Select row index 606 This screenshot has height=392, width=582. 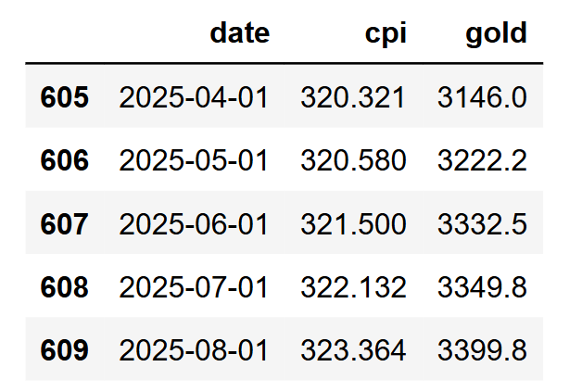coord(65,160)
